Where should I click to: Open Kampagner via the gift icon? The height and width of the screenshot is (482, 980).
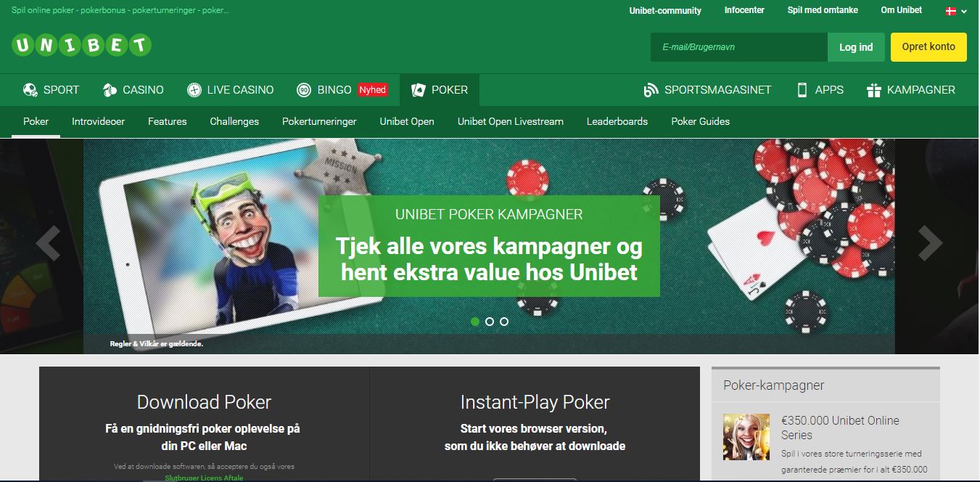pyautogui.click(x=873, y=90)
